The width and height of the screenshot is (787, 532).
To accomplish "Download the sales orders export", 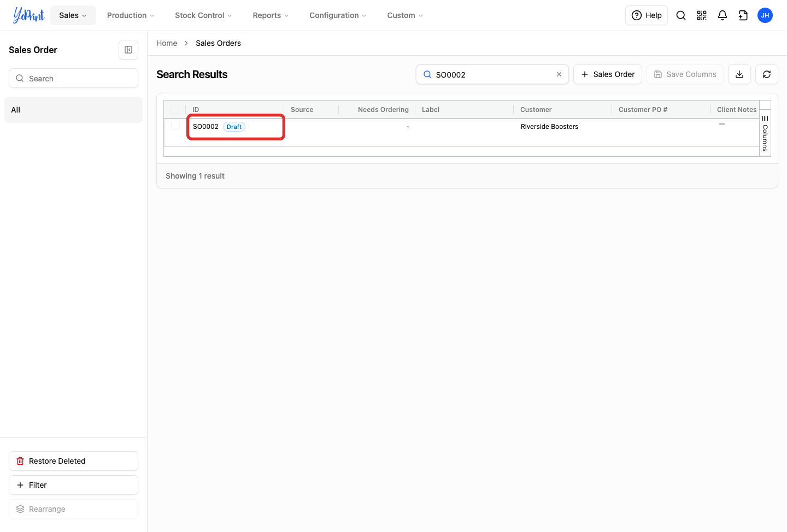I will [739, 74].
